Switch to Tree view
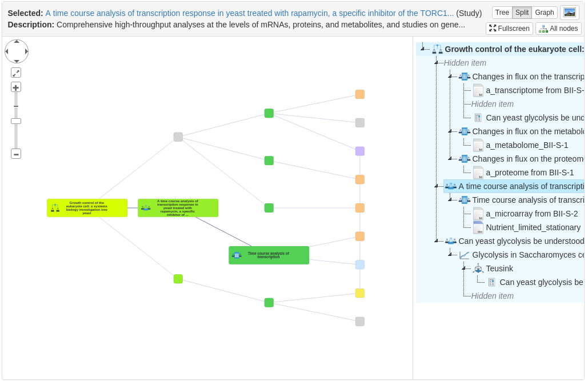The height and width of the screenshot is (381, 588). click(502, 13)
